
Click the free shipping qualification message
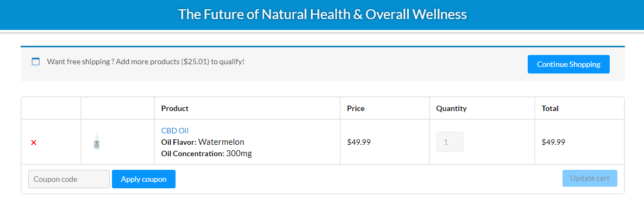point(146,62)
